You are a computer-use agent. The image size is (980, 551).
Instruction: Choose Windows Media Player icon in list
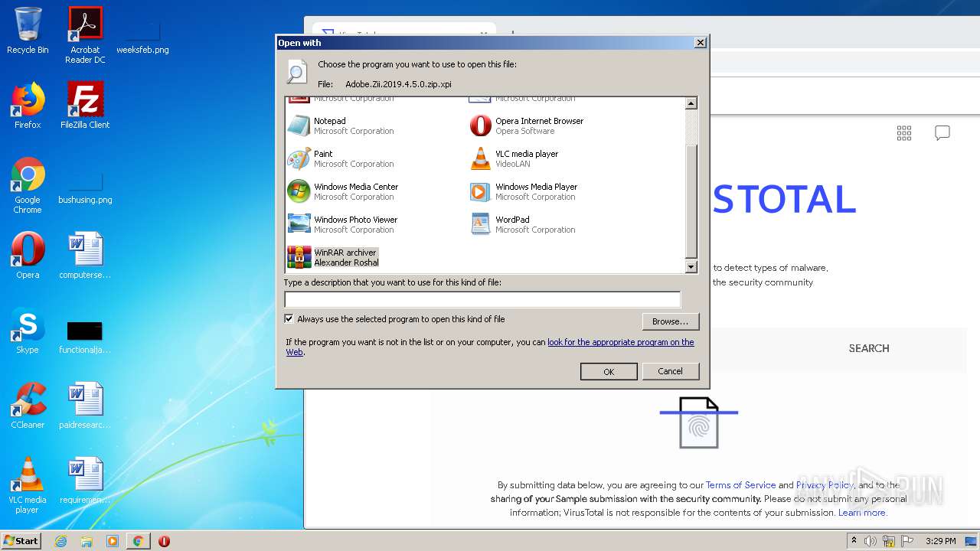point(480,191)
